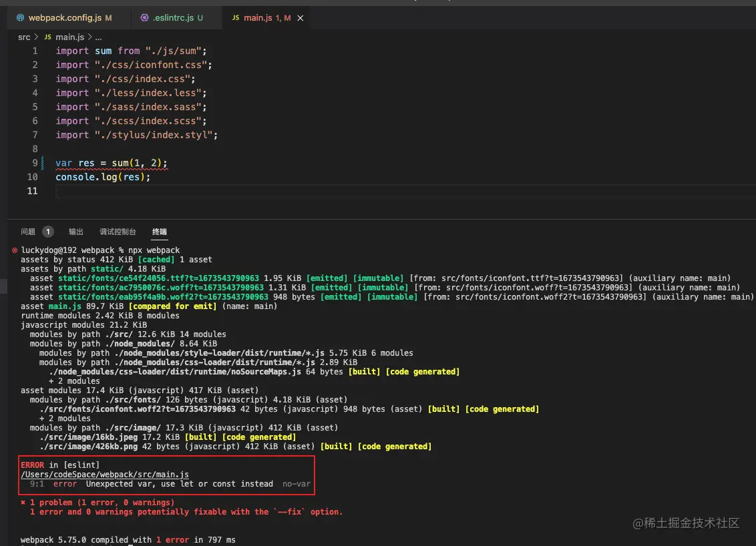This screenshot has height=546, width=756.
Task: Place cursor on underlined var keyword
Action: tap(64, 163)
